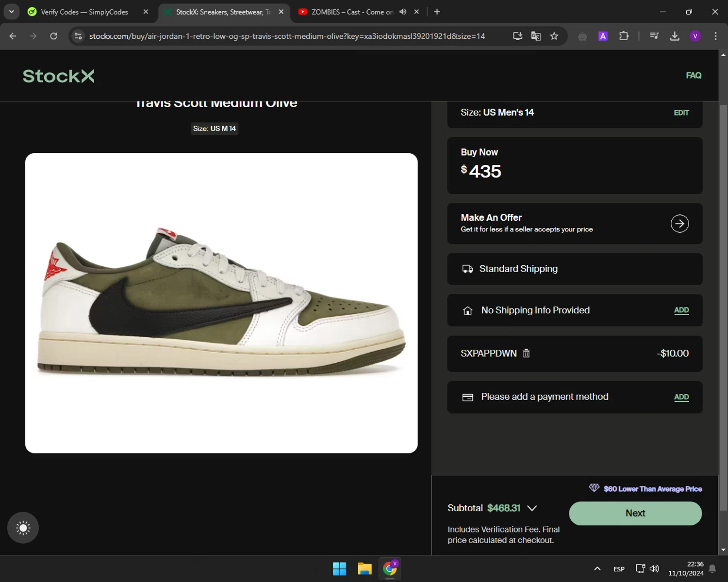Viewport: 728px width, 582px height.
Task: Click the trash icon next to SXPAPPDWN
Action: coord(526,354)
